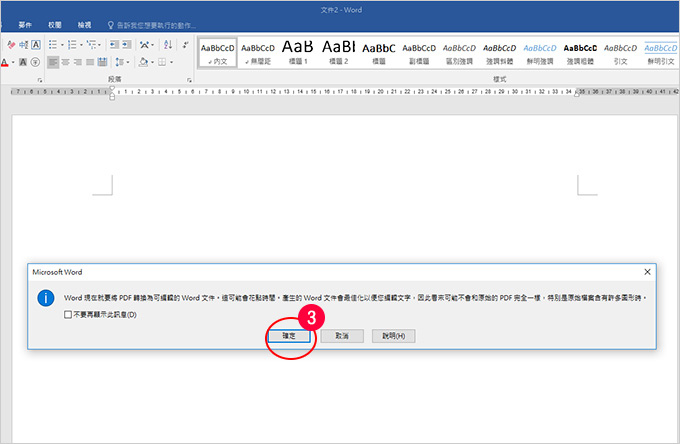Apply the 無間距 style
This screenshot has height=444, width=680.
click(x=258, y=53)
